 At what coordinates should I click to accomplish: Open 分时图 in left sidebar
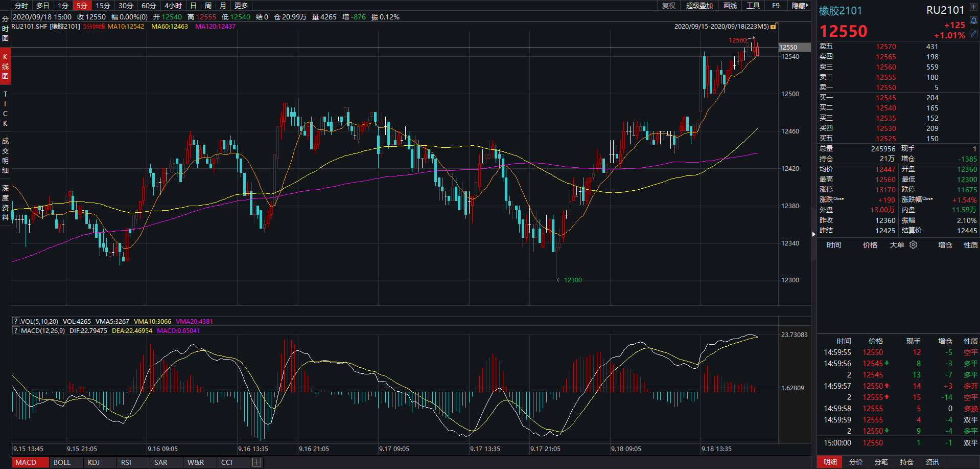click(5, 29)
